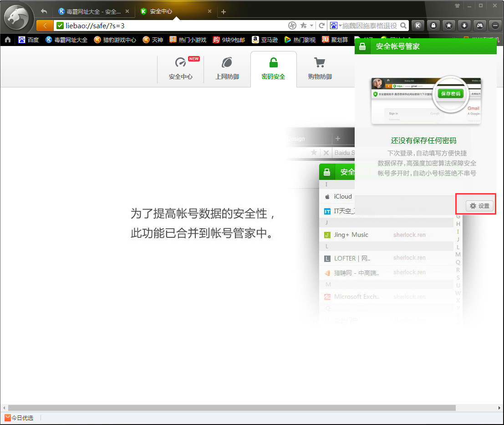Open the more options ellipsis icon
The width and height of the screenshot is (504, 425).
pos(495,26)
